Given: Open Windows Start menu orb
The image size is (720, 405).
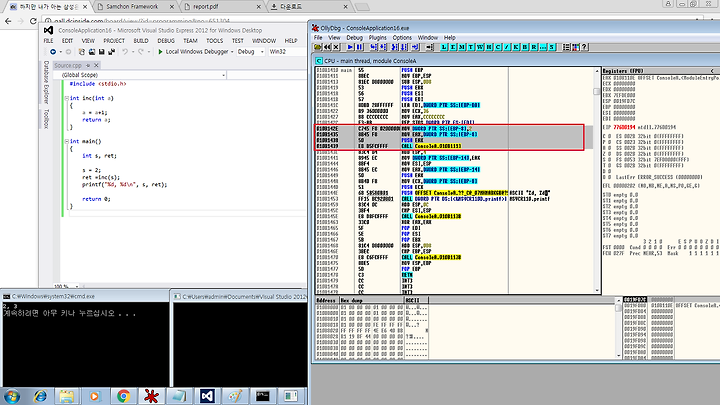Looking at the screenshot, I should (12, 396).
